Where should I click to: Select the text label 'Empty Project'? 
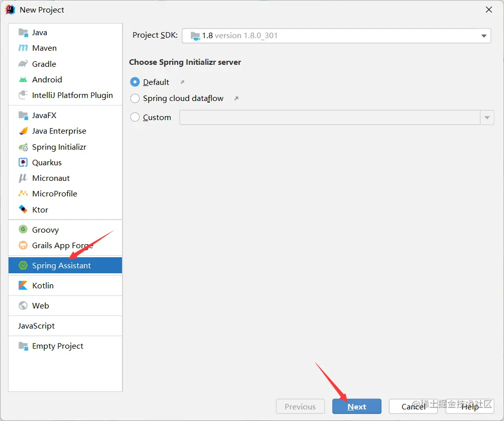pos(58,346)
